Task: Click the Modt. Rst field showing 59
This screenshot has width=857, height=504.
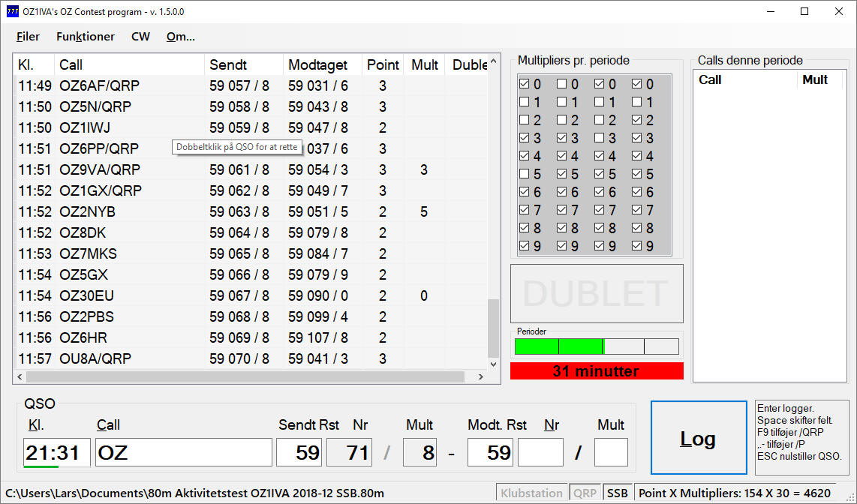Action: click(x=490, y=453)
